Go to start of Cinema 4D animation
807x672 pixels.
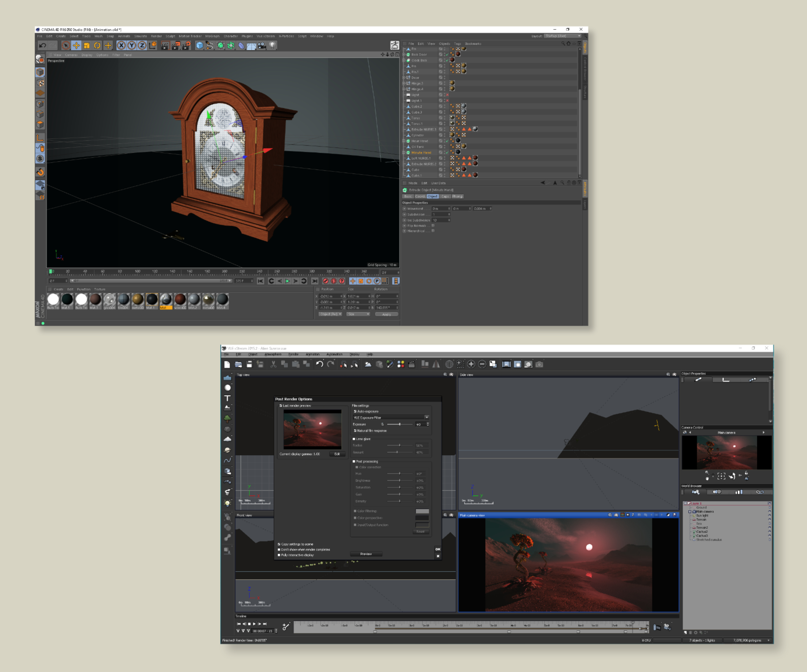[260, 281]
